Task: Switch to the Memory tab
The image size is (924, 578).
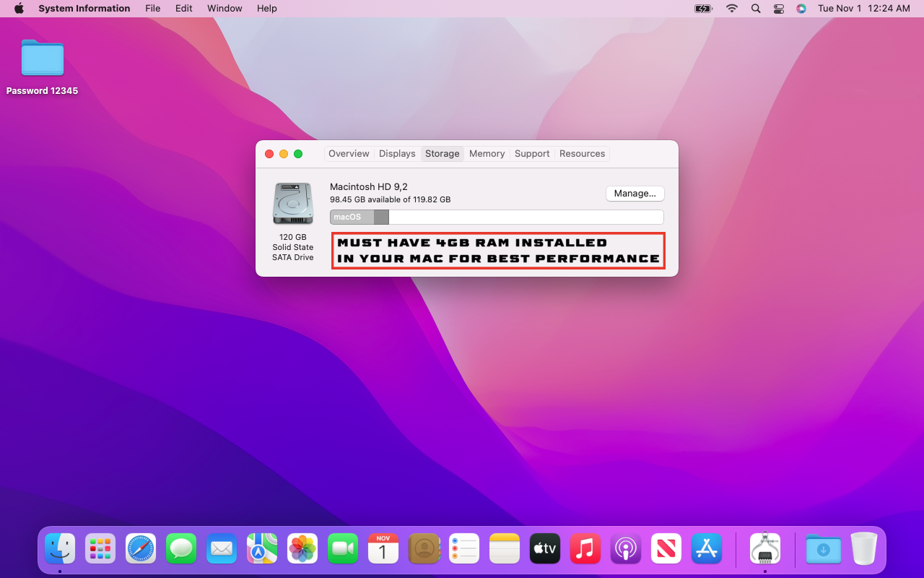Action: 487,154
